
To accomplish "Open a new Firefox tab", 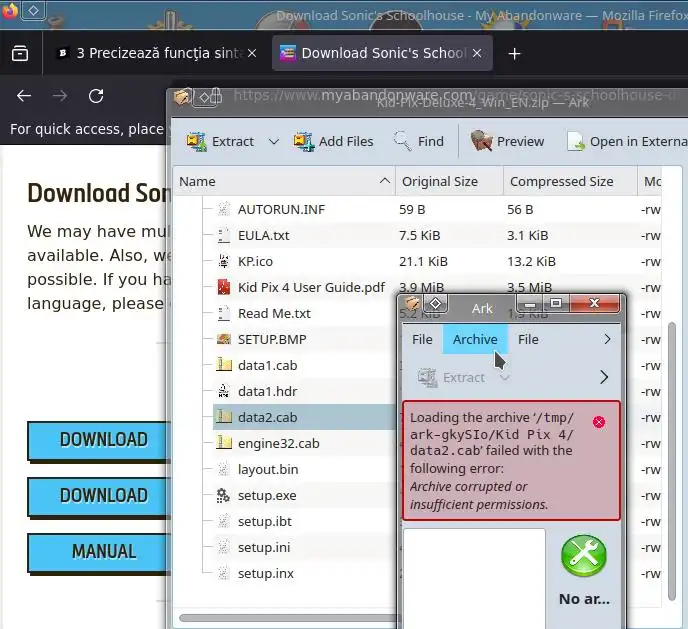I will pos(514,54).
